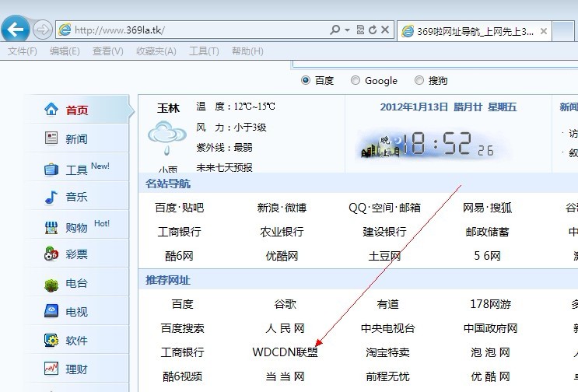Open the 泡 泡 网 link

[491, 352]
